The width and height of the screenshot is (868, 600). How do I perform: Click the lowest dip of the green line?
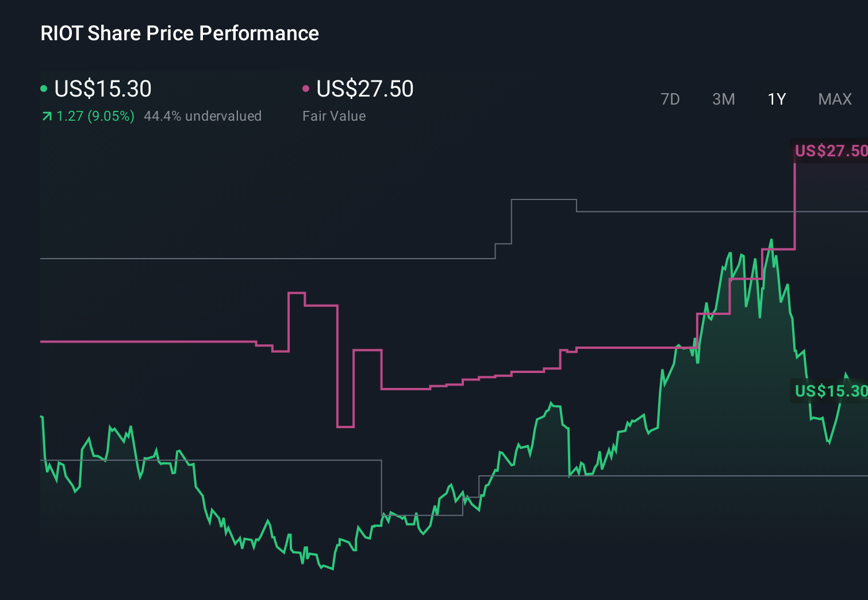332,569
